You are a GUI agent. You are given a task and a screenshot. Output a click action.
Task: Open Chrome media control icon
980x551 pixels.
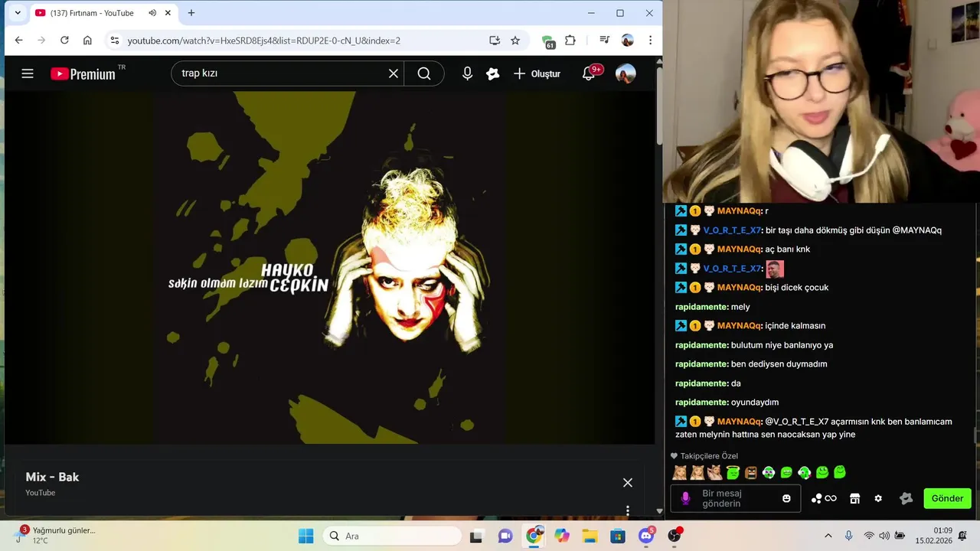pyautogui.click(x=604, y=41)
